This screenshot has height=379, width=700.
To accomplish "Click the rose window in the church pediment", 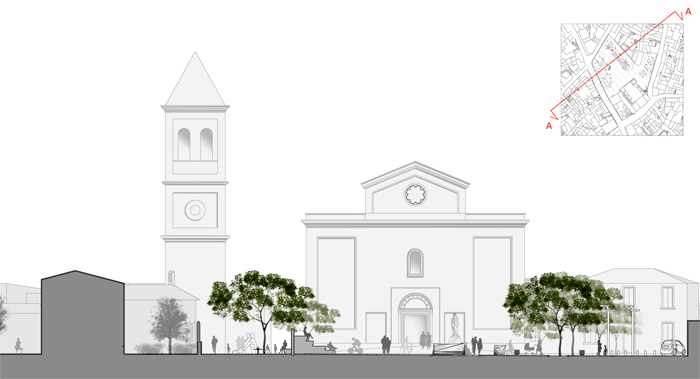I will click(x=416, y=194).
